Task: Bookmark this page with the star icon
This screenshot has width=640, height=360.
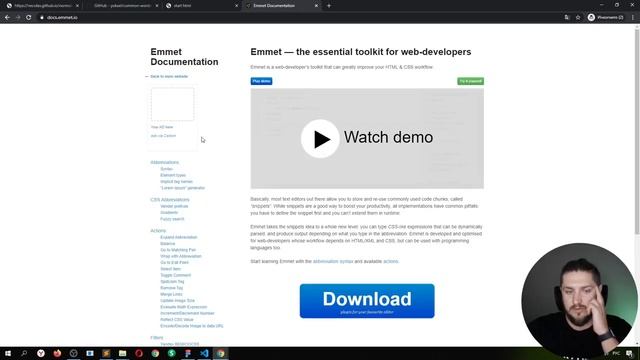Action: point(578,18)
